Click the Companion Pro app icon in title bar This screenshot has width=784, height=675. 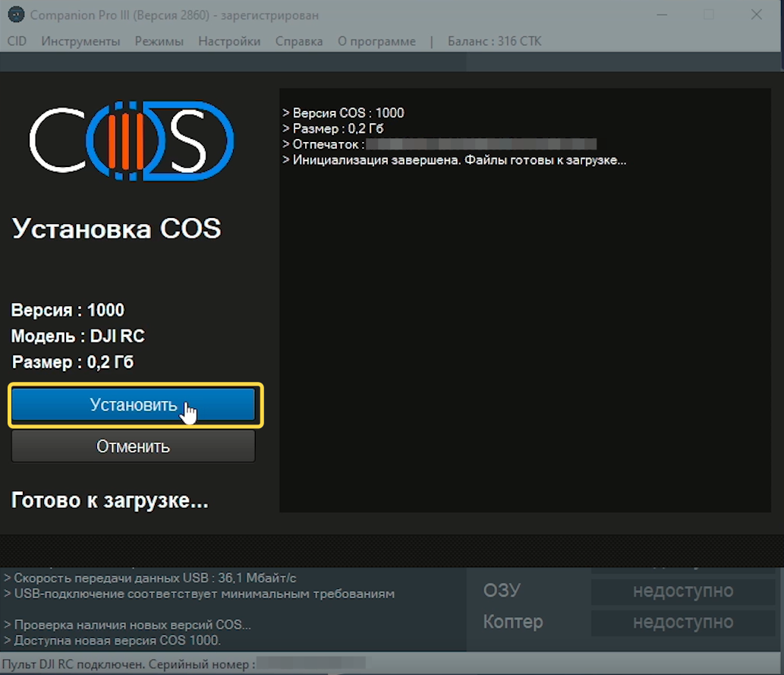(x=16, y=14)
